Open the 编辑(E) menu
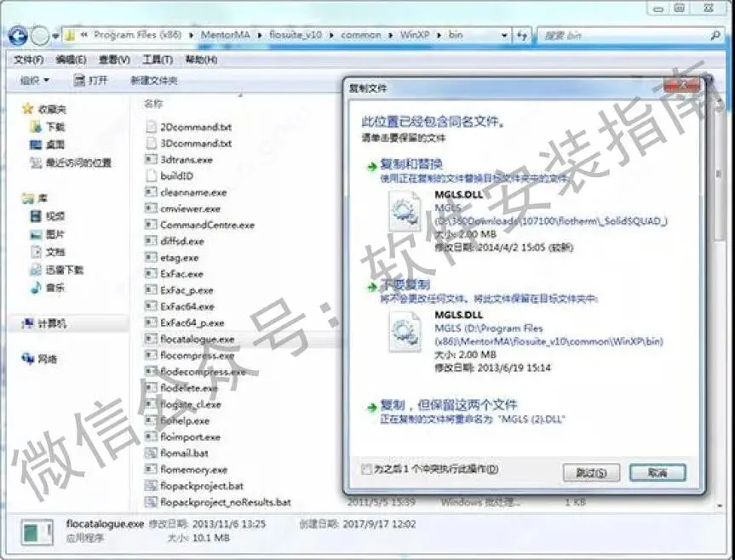The height and width of the screenshot is (560, 735). coord(71,60)
